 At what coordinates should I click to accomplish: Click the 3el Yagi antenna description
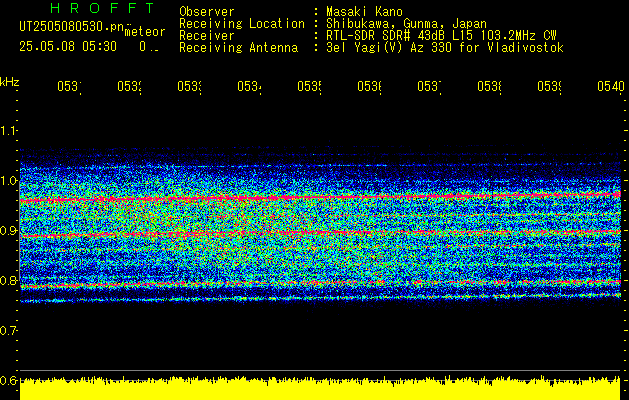click(x=445, y=48)
